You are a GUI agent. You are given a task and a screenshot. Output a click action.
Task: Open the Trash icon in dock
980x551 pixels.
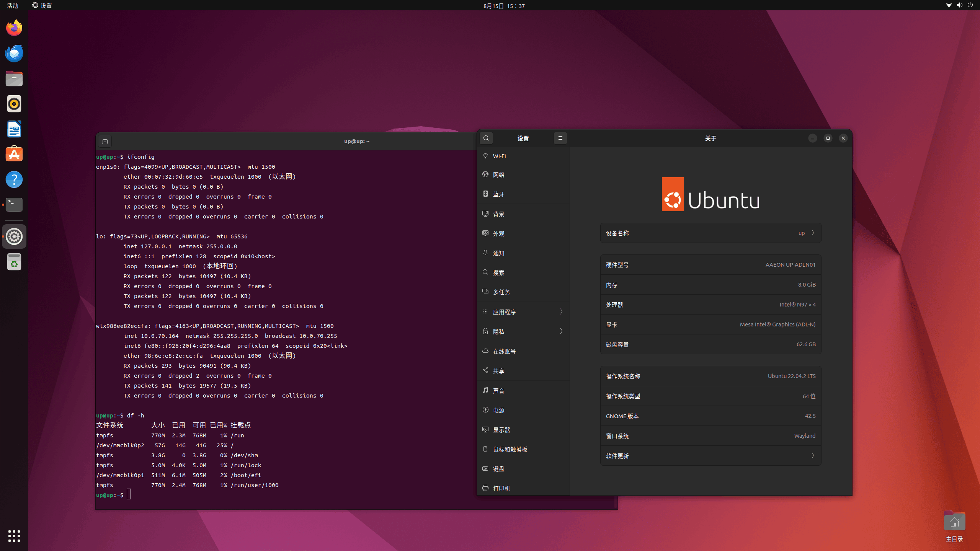click(14, 262)
